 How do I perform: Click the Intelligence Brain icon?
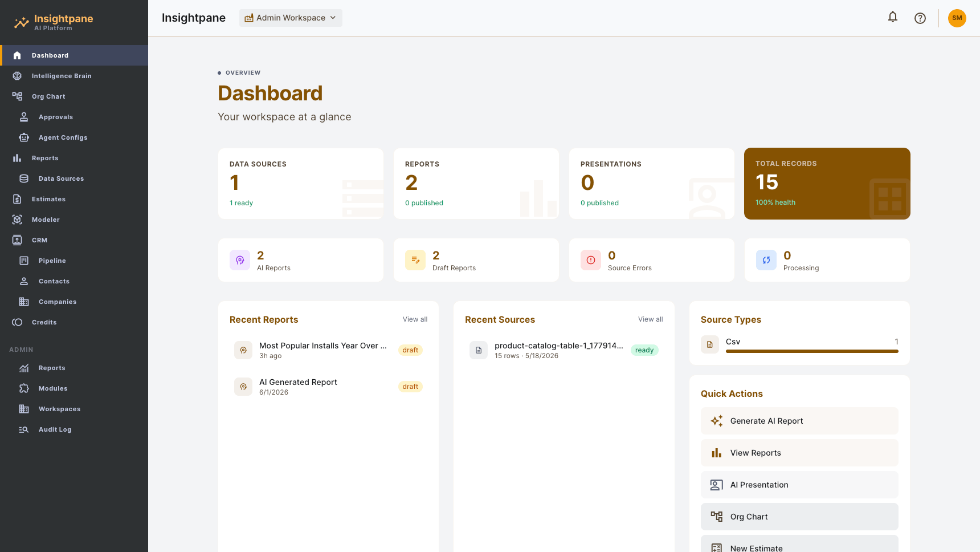[x=17, y=76]
